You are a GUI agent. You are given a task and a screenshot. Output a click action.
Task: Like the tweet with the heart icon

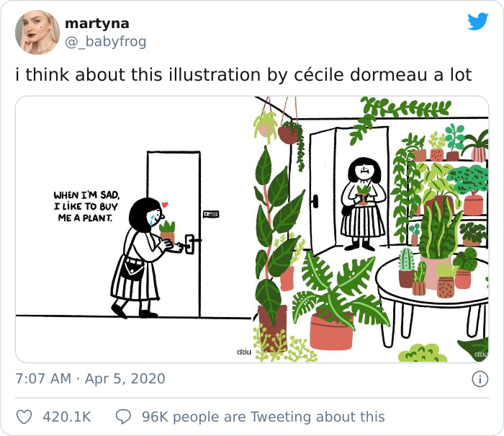[x=24, y=417]
